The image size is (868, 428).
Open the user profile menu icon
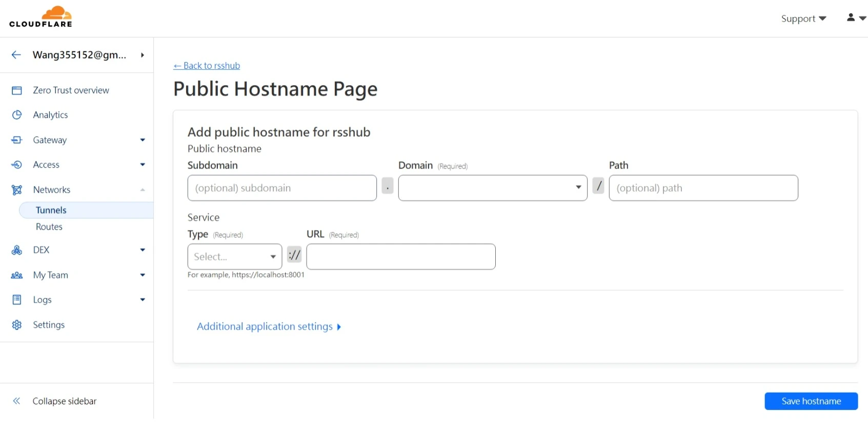(x=856, y=17)
